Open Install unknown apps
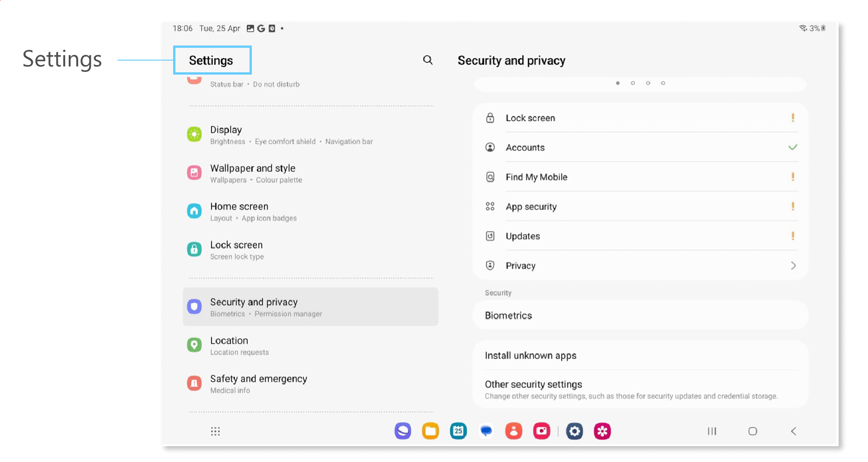 pyautogui.click(x=641, y=355)
